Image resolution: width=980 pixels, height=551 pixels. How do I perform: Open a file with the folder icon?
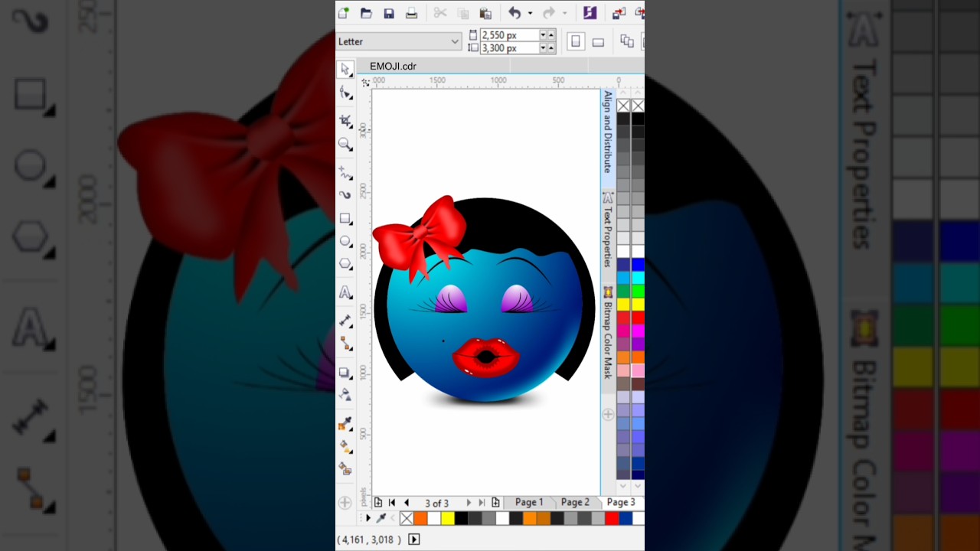pos(366,13)
